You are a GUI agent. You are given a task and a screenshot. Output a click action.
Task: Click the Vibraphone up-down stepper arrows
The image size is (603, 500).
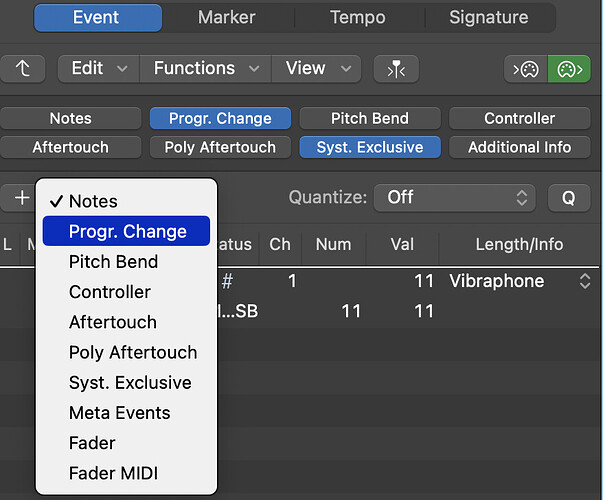(x=585, y=281)
